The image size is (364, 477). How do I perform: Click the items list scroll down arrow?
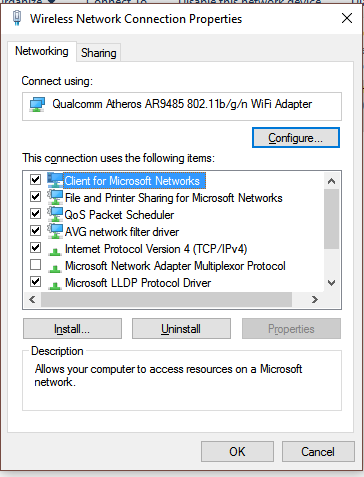click(331, 283)
